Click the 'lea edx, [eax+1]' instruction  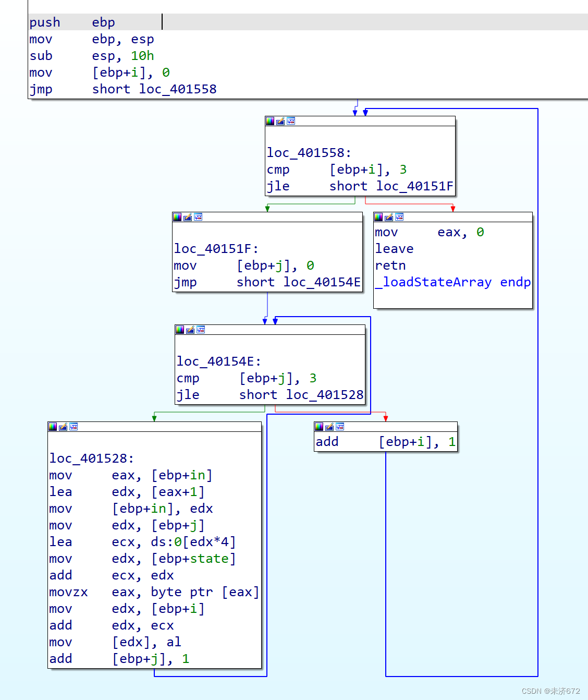[127, 492]
